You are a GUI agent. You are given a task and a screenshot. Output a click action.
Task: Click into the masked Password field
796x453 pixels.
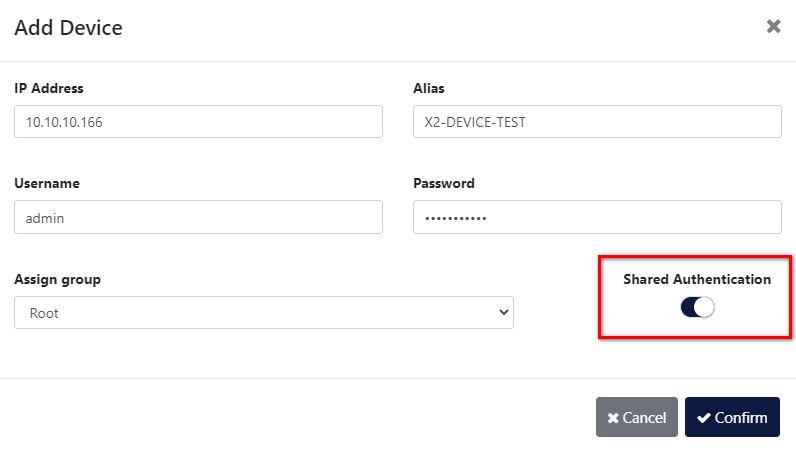pos(596,217)
